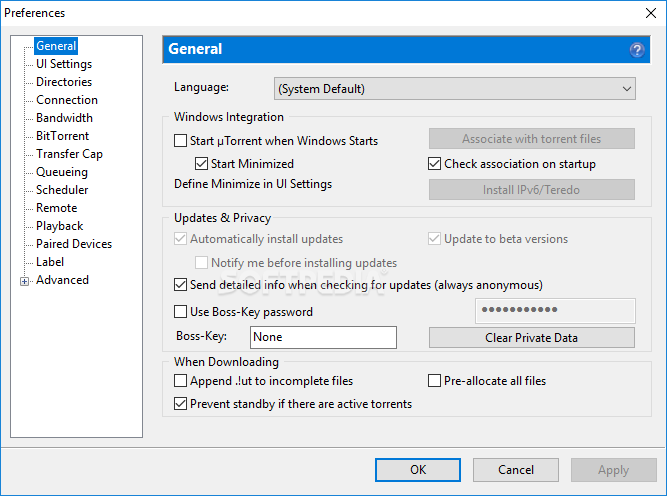Go to Directories preferences
This screenshot has width=667, height=496.
coord(64,82)
